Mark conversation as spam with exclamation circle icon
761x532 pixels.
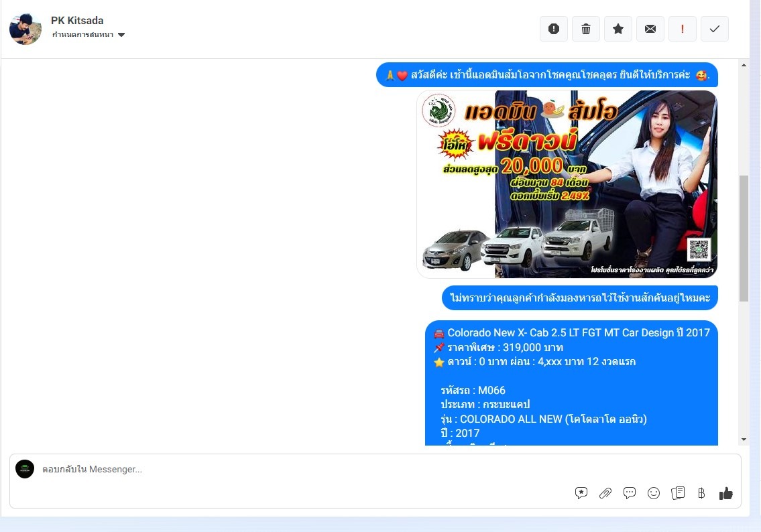click(x=554, y=29)
